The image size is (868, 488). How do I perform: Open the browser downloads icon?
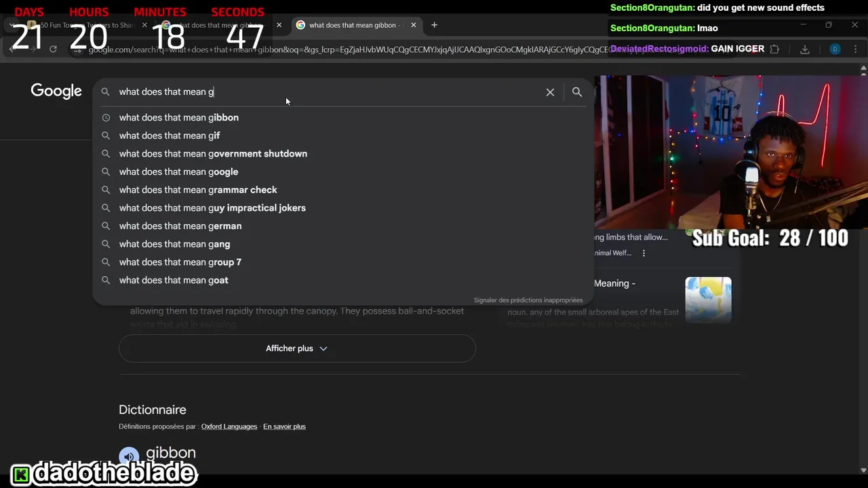pos(805,49)
